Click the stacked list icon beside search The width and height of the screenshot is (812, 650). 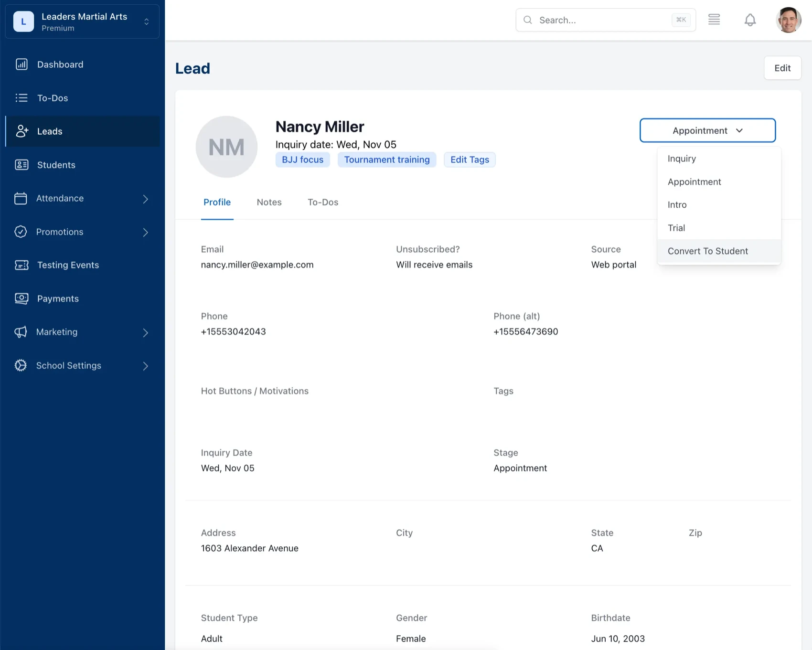(714, 20)
